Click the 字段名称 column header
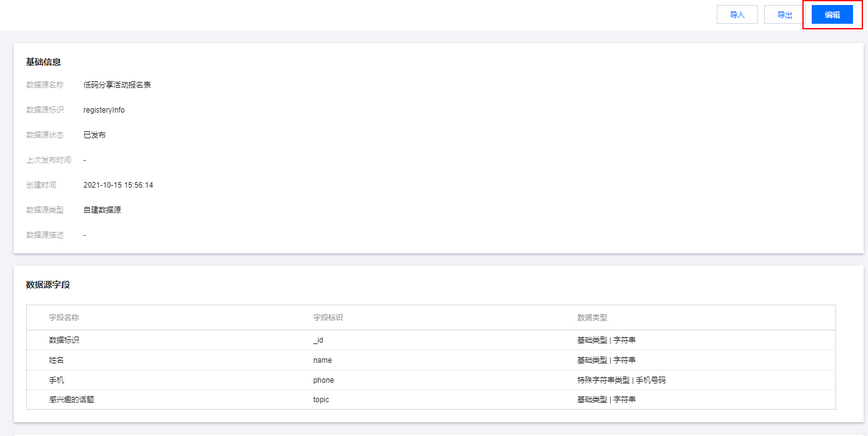868x436 pixels. point(64,318)
